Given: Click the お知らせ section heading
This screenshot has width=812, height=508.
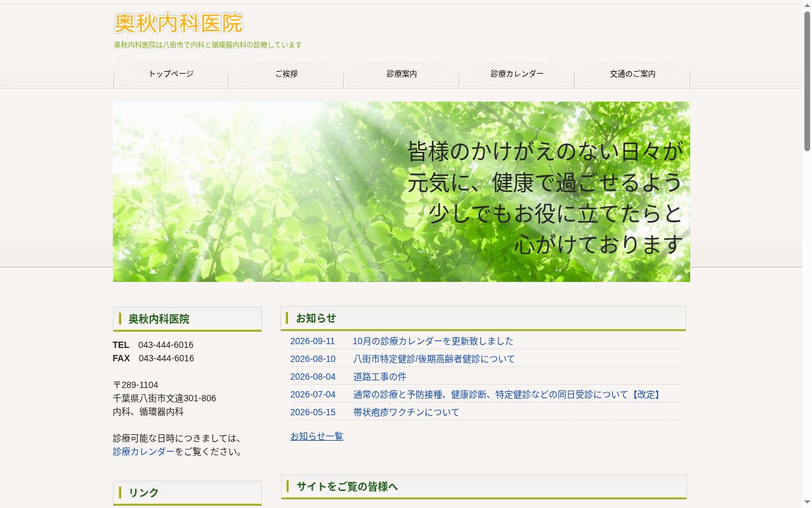Looking at the screenshot, I should pyautogui.click(x=483, y=318).
